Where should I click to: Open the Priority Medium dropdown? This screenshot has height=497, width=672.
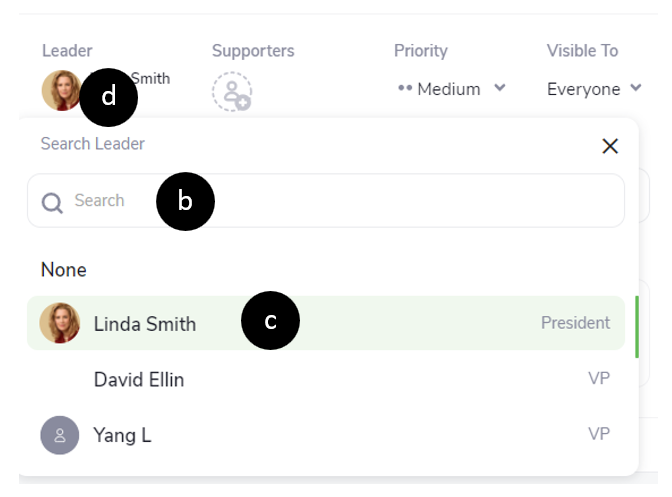(x=452, y=89)
